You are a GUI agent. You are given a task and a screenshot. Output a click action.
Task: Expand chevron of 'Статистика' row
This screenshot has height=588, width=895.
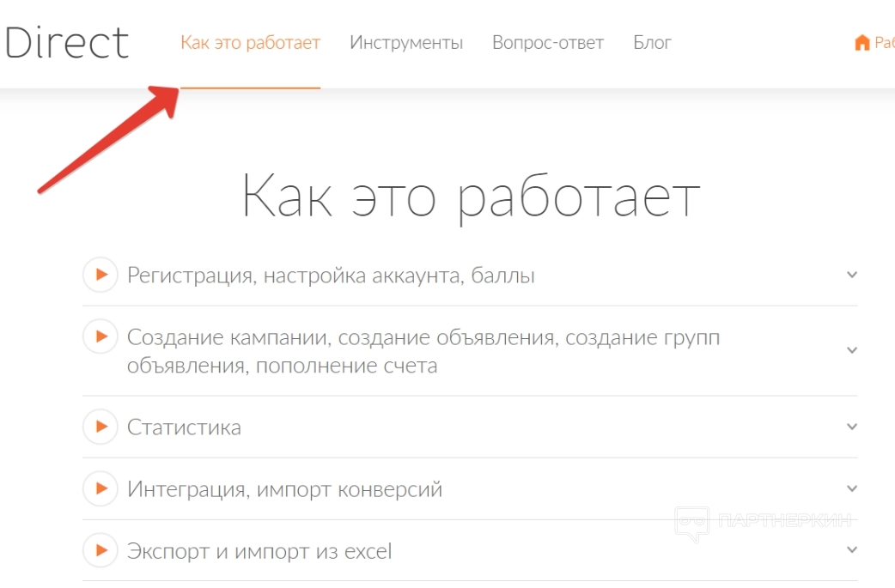point(851,427)
